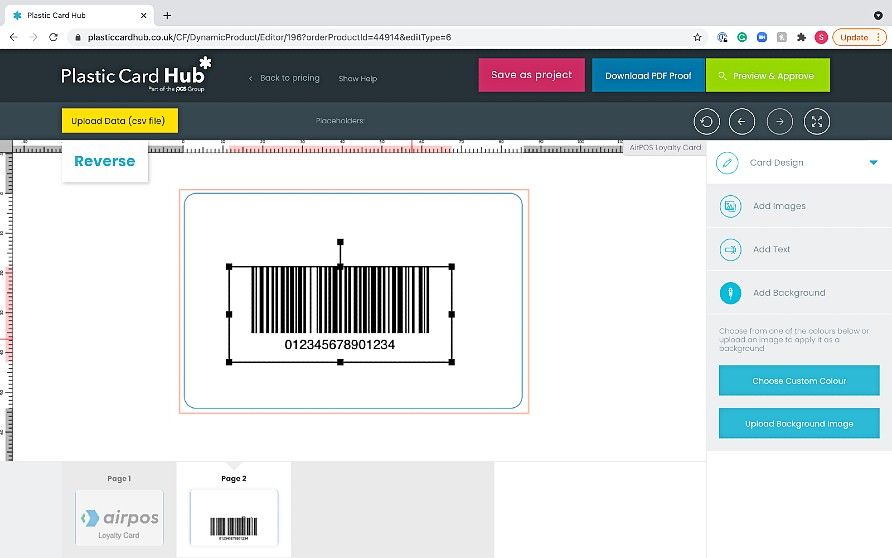Click the browser forward arrow

[x=34, y=37]
